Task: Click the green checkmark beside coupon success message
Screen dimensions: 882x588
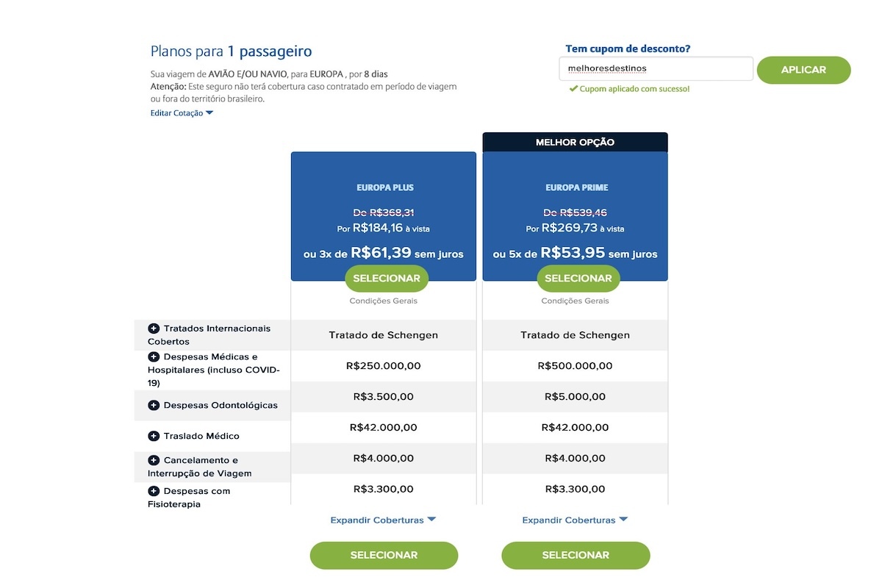Action: coord(574,88)
